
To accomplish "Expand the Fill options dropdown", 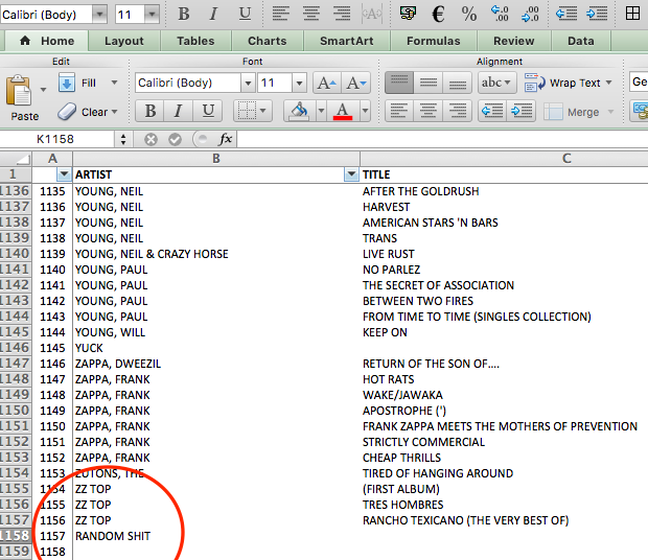I will coord(113,83).
